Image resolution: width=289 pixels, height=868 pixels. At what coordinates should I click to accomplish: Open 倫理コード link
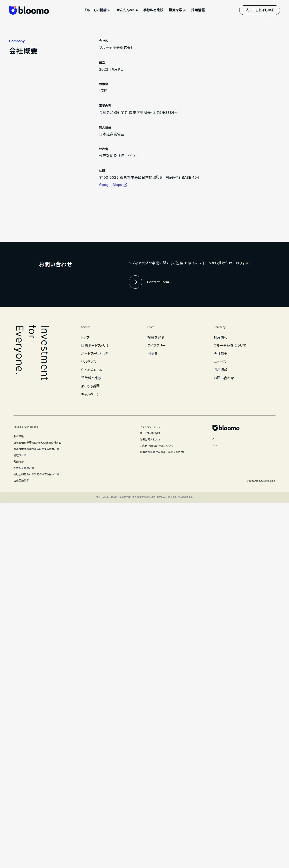tap(20, 455)
